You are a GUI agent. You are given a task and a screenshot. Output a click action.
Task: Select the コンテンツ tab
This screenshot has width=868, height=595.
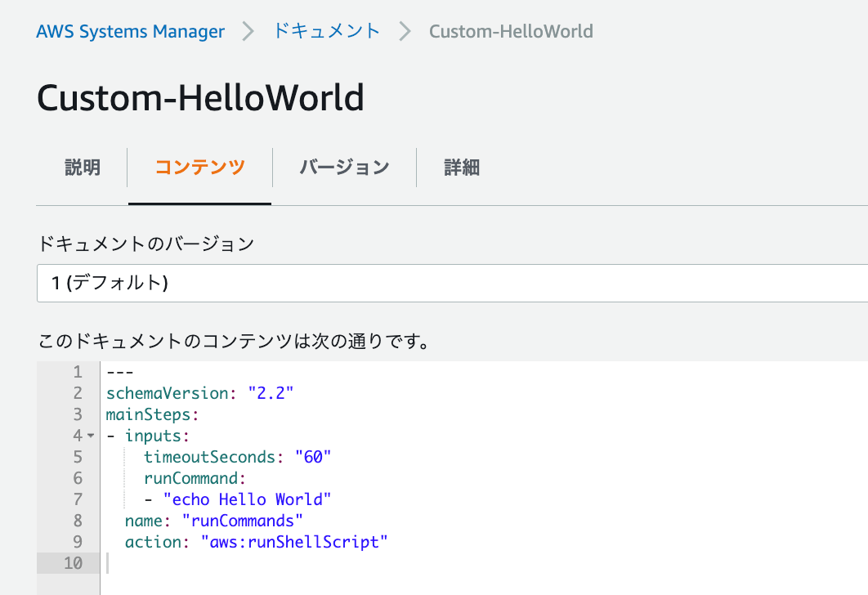coord(200,168)
